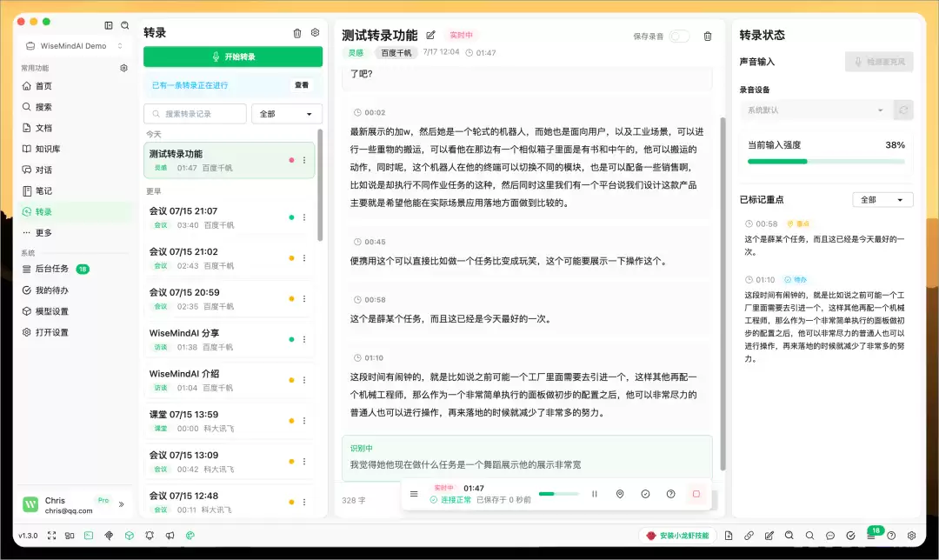Click the layout panels icon in status bar
Screen dimensions: 939x560
70,536
